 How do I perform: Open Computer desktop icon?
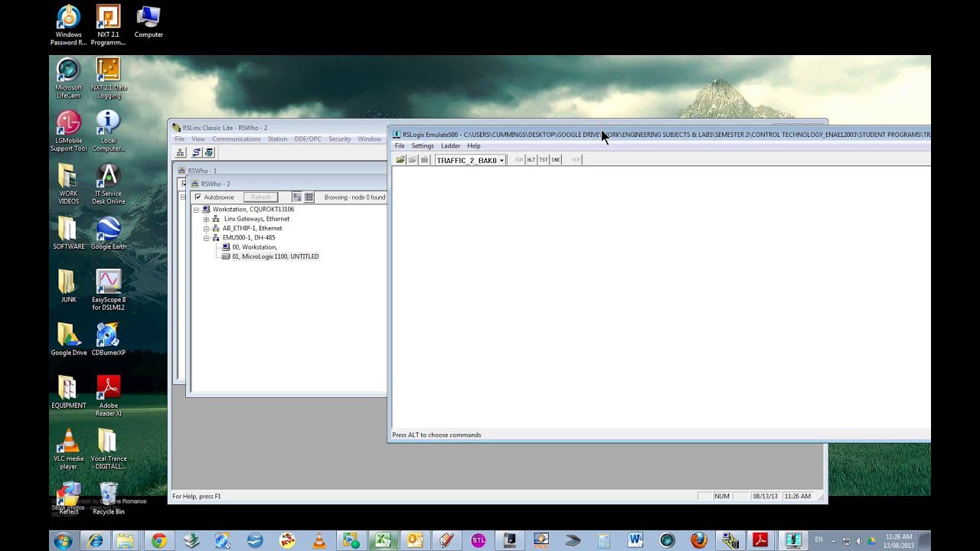(148, 22)
